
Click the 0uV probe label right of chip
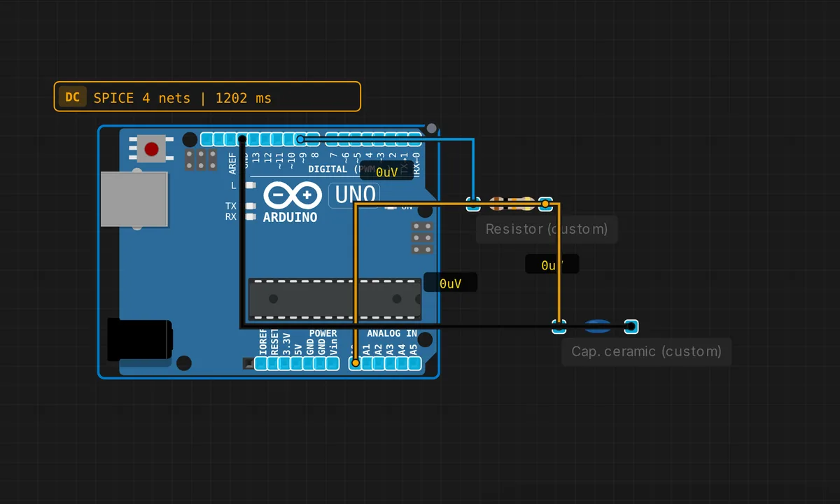coord(451,283)
